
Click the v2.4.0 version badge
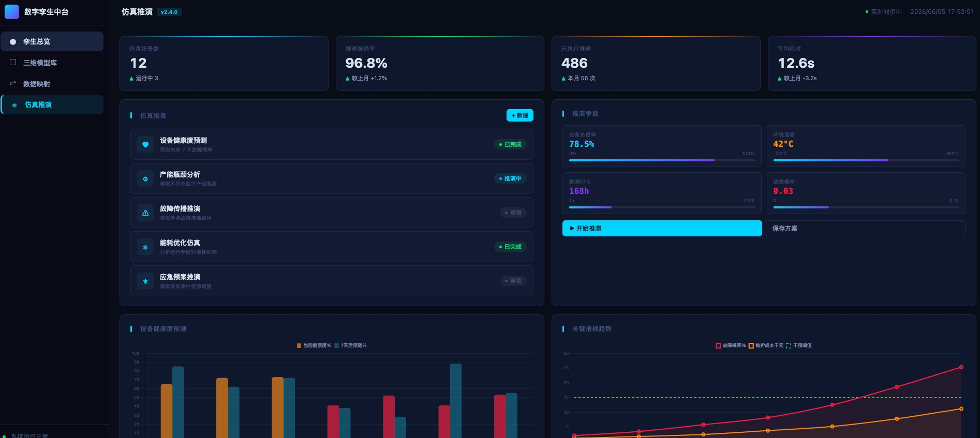(169, 12)
